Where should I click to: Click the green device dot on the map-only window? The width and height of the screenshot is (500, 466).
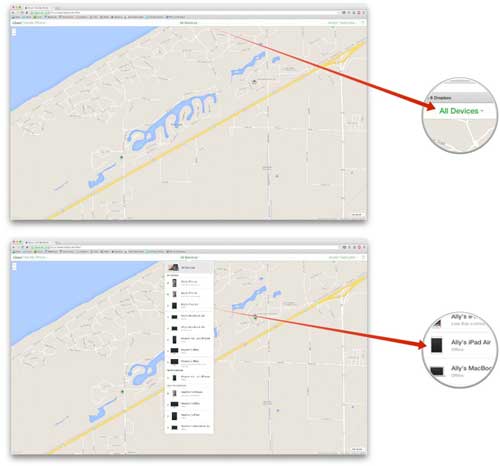click(122, 157)
